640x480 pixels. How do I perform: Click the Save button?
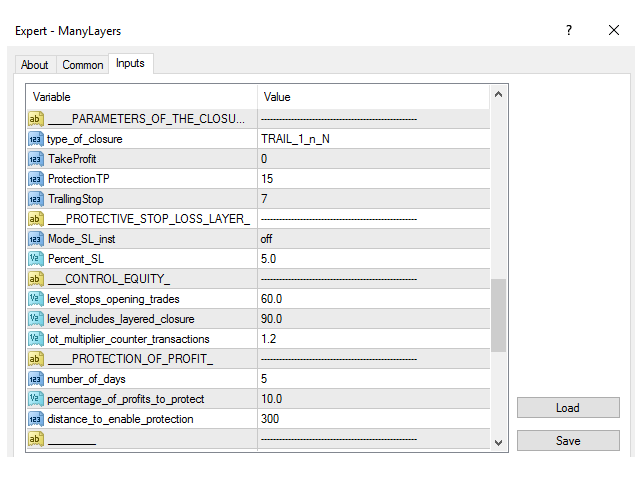coord(568,440)
